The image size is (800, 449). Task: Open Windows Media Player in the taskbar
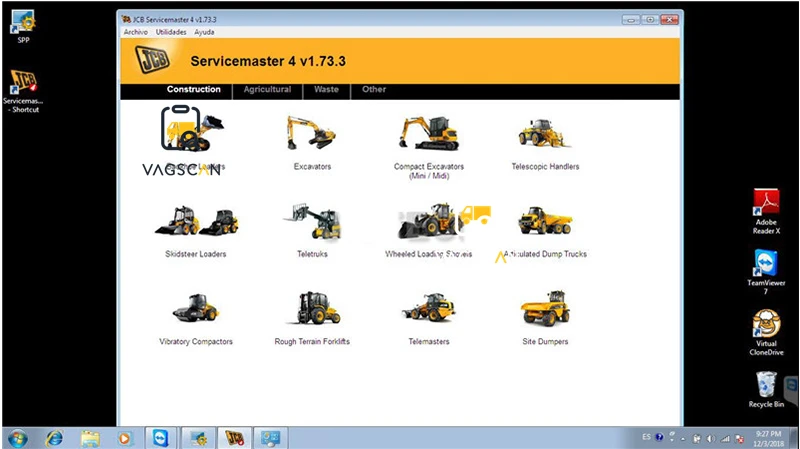[124, 438]
